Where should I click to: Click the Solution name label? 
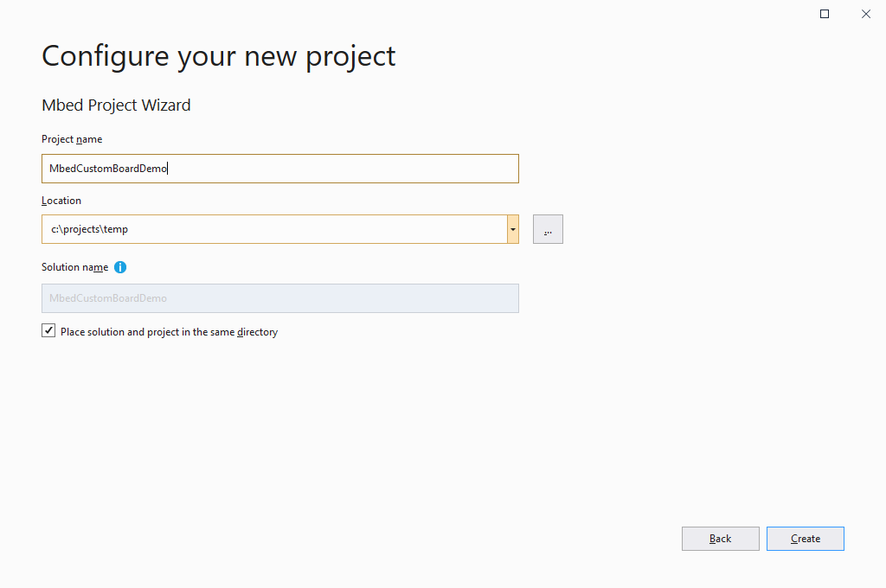74,267
